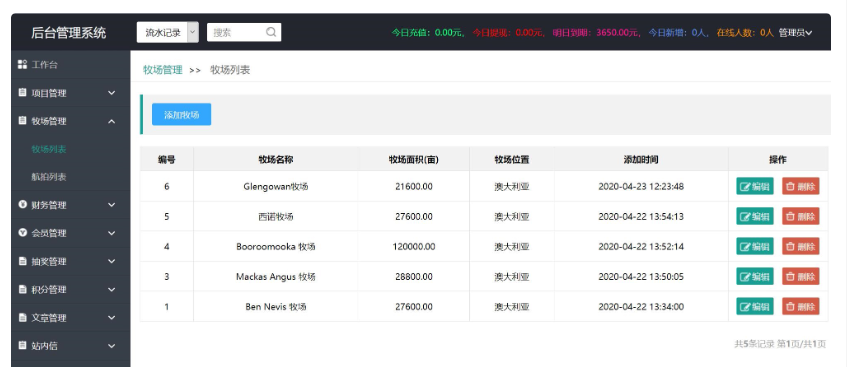
Task: Open the 流水记录 dropdown selector
Action: tap(167, 32)
